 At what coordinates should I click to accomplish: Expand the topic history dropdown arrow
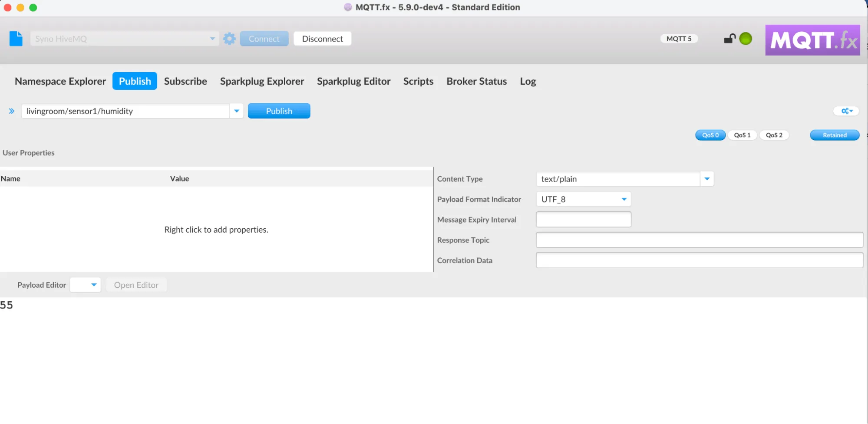[x=237, y=111]
